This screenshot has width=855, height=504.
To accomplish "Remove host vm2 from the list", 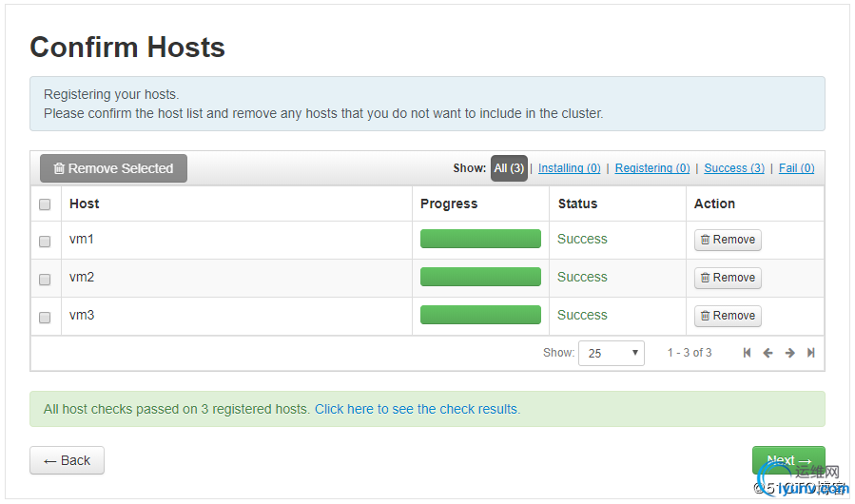I will point(728,278).
